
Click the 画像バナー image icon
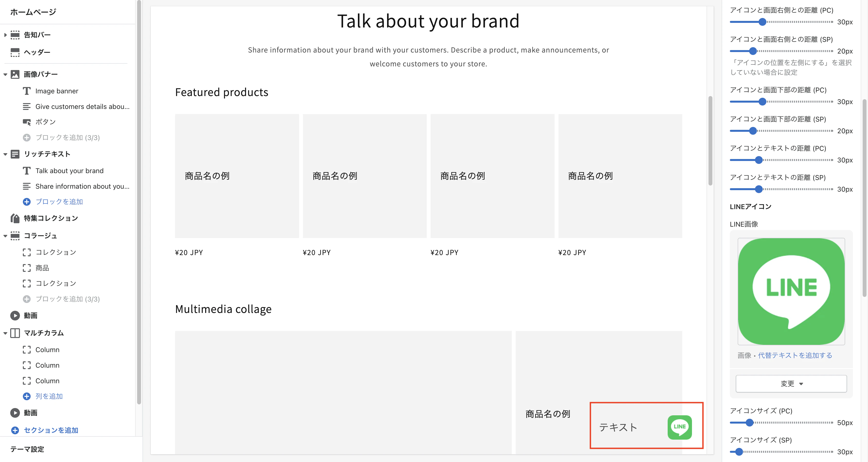coord(15,74)
